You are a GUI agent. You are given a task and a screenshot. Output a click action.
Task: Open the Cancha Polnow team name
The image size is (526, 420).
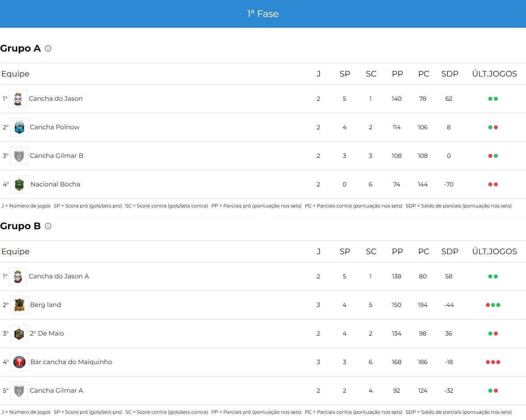pos(55,127)
